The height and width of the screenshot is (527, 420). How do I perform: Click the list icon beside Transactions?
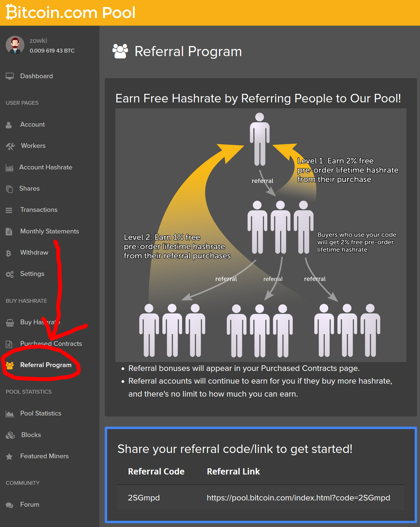tap(9, 210)
